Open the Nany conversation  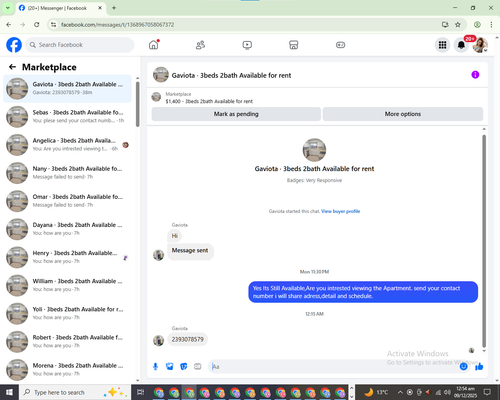(x=67, y=173)
